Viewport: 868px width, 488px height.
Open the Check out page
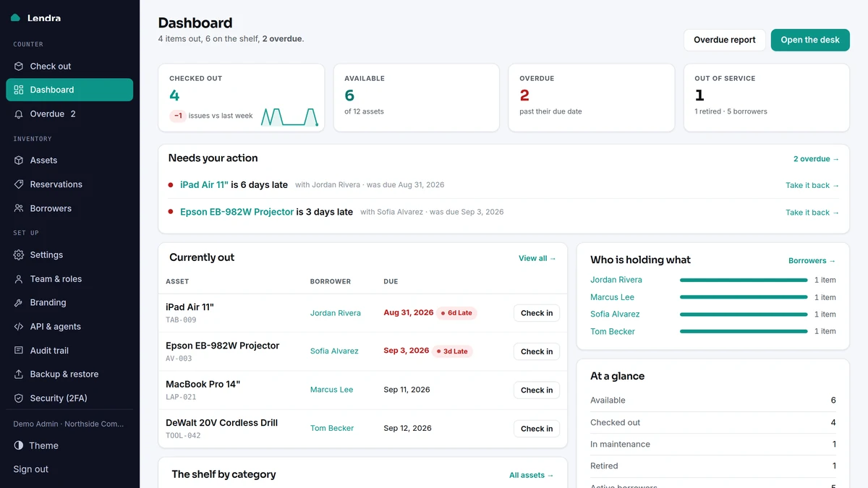pos(69,66)
